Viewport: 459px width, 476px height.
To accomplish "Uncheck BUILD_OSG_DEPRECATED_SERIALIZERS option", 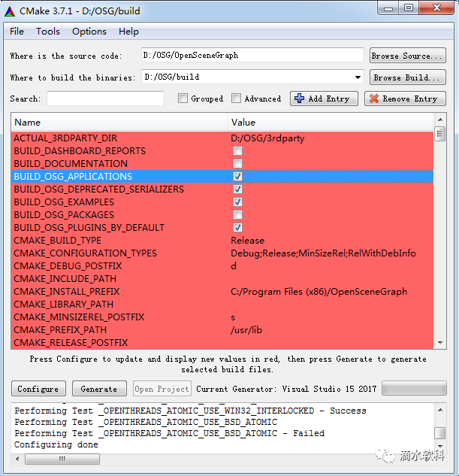I will [237, 189].
